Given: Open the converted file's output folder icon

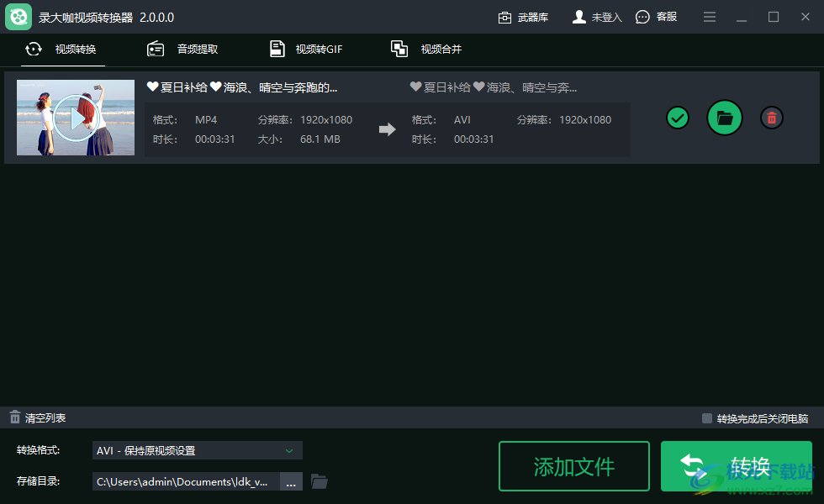Looking at the screenshot, I should (725, 118).
